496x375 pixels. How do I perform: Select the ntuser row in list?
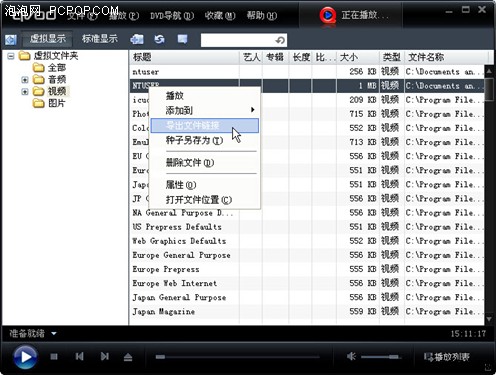pos(307,72)
